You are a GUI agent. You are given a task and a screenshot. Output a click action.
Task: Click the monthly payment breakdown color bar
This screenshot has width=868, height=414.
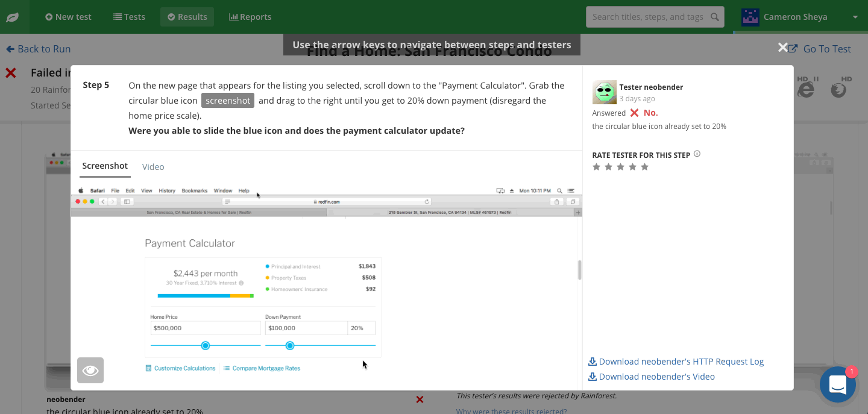click(206, 296)
